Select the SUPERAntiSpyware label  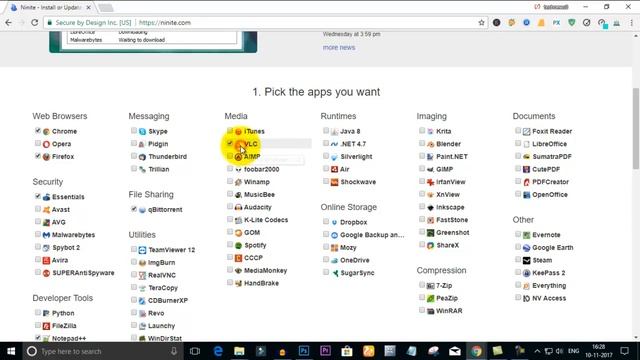(83, 273)
